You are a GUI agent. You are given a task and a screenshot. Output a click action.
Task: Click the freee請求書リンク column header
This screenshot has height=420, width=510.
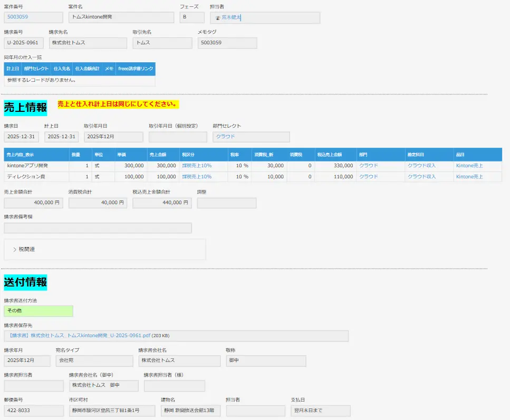tap(136, 69)
